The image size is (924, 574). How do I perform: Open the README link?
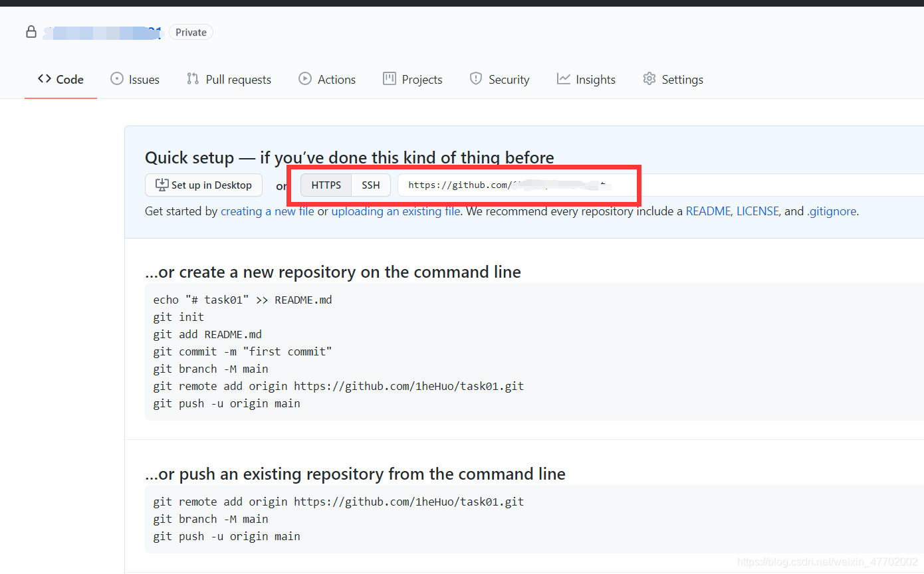(708, 211)
